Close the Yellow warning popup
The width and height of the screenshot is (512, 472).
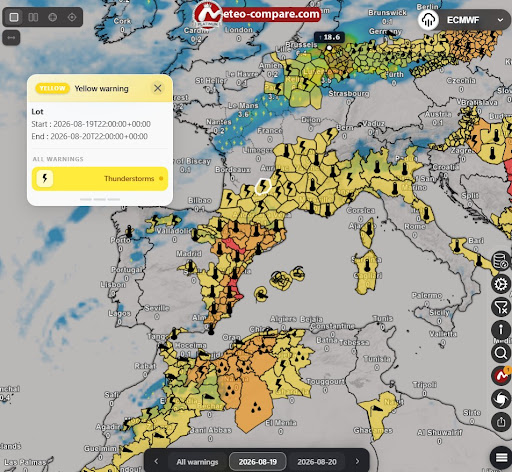coord(158,88)
